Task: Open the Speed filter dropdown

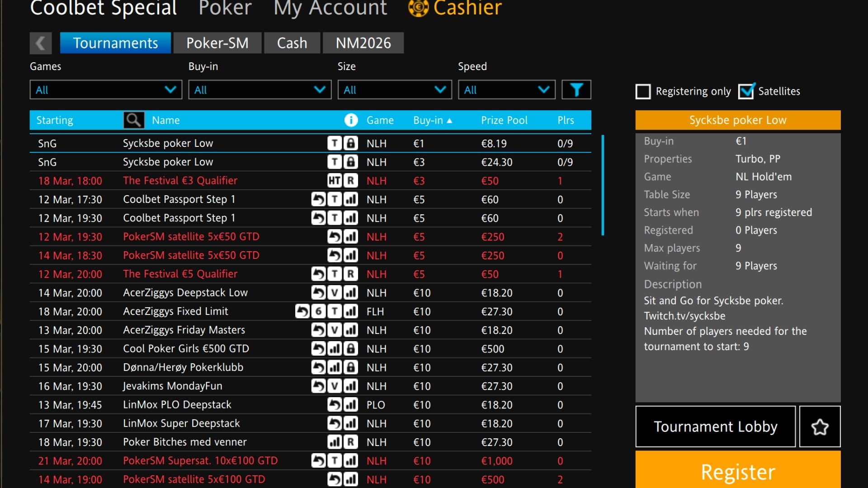Action: coord(506,89)
